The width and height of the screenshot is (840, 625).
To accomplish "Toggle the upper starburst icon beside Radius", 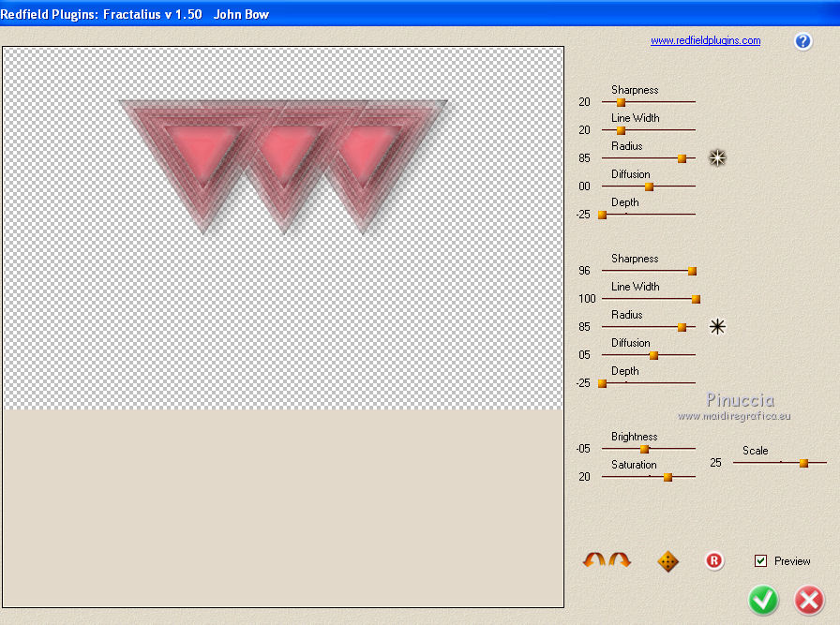I will [717, 157].
